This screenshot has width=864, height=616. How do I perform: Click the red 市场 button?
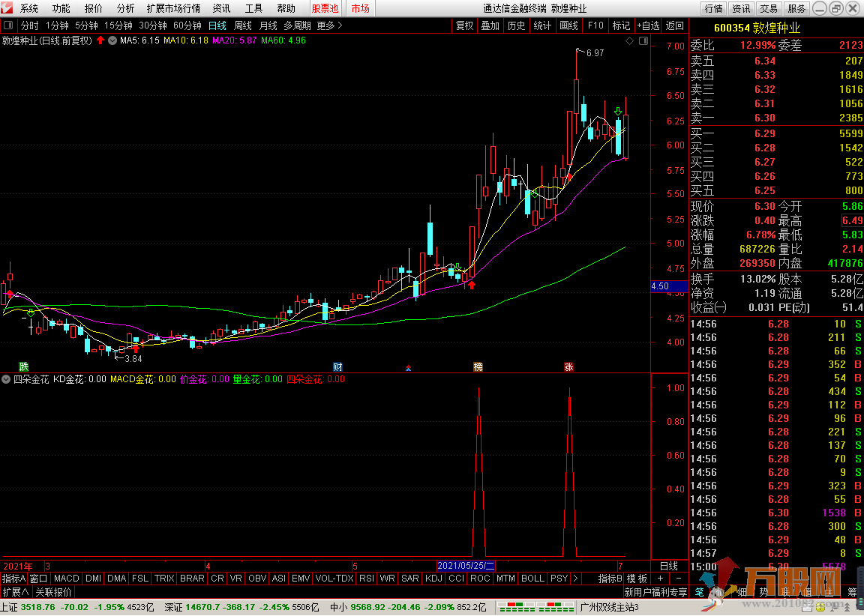click(360, 8)
